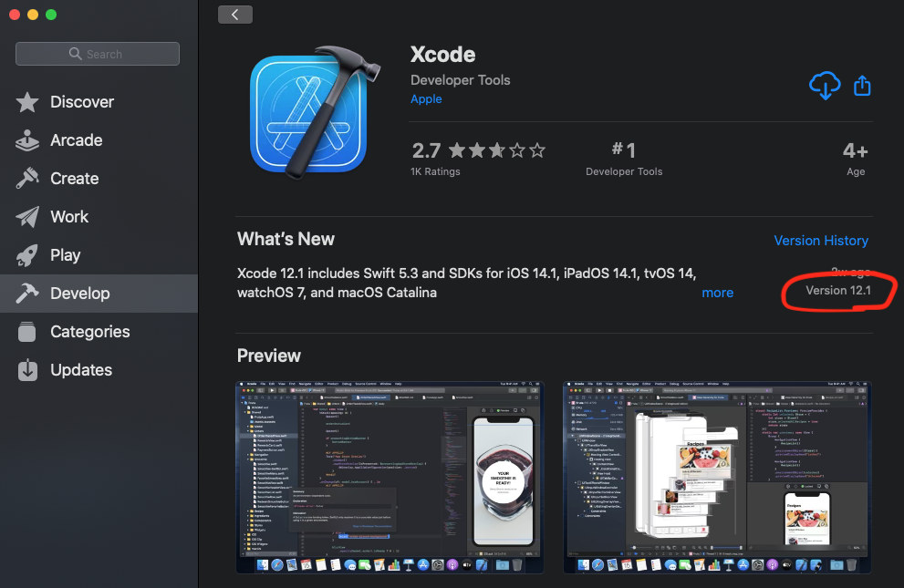Go back with the chevron button
This screenshot has width=904, height=588.
tap(235, 15)
